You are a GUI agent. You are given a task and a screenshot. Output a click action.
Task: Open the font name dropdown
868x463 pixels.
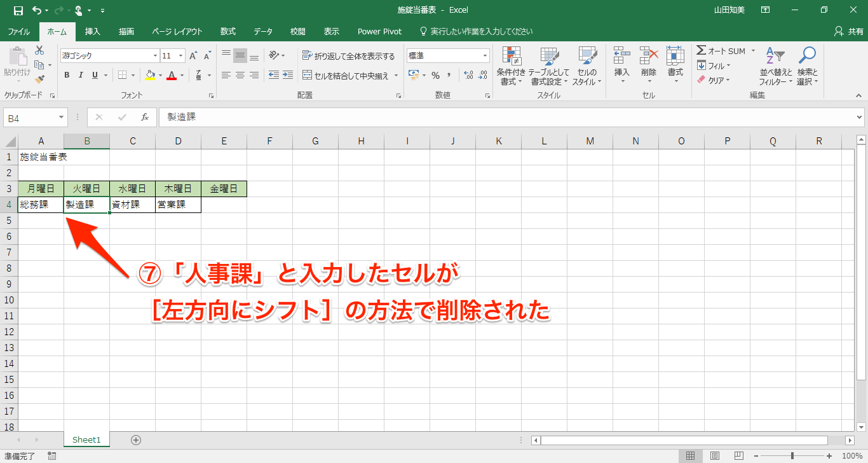[x=154, y=56]
